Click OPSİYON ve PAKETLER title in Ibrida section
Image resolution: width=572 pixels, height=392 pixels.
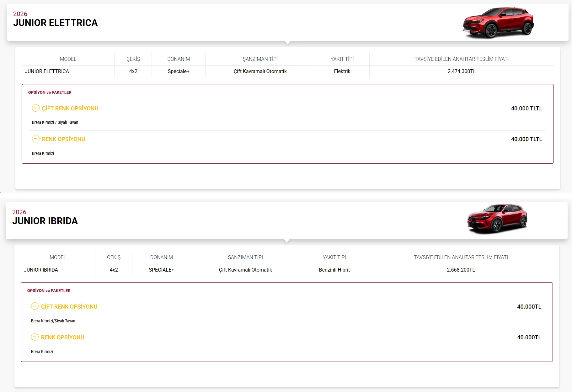(49, 291)
